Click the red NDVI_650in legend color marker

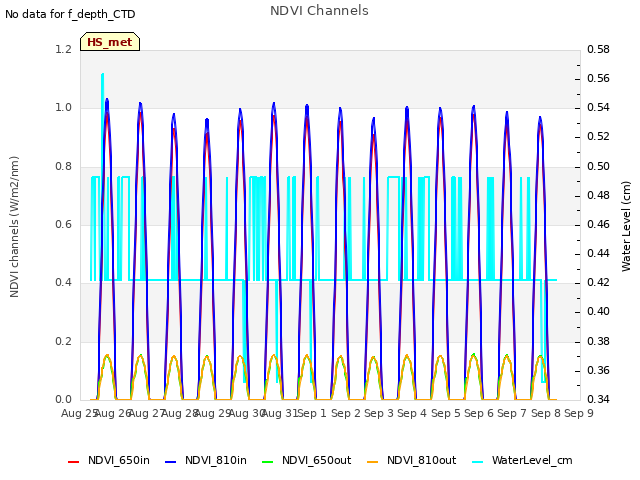click(x=73, y=462)
